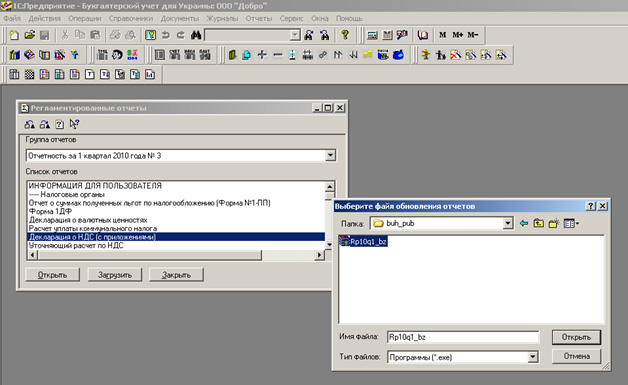The image size is (628, 385).
Task: Go back in the file dialog
Action: pyautogui.click(x=524, y=223)
